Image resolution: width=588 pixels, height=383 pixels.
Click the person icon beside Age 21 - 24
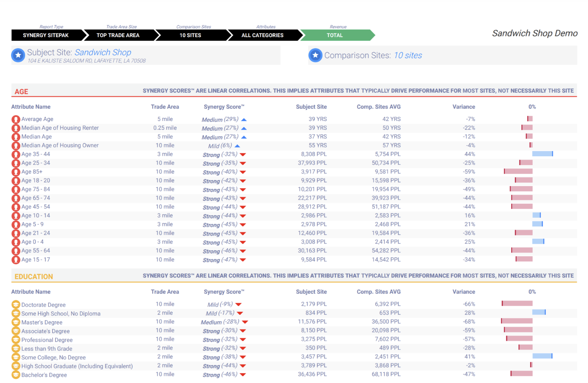(16, 233)
